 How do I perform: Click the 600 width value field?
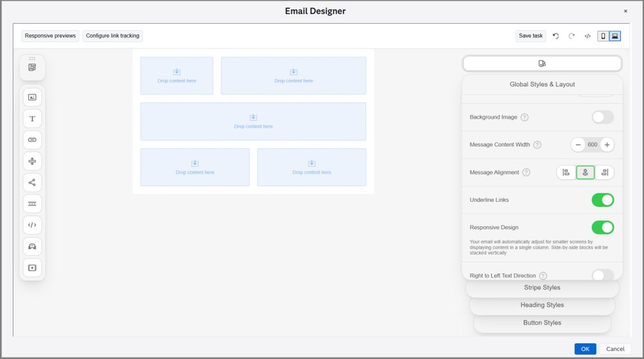click(x=592, y=144)
